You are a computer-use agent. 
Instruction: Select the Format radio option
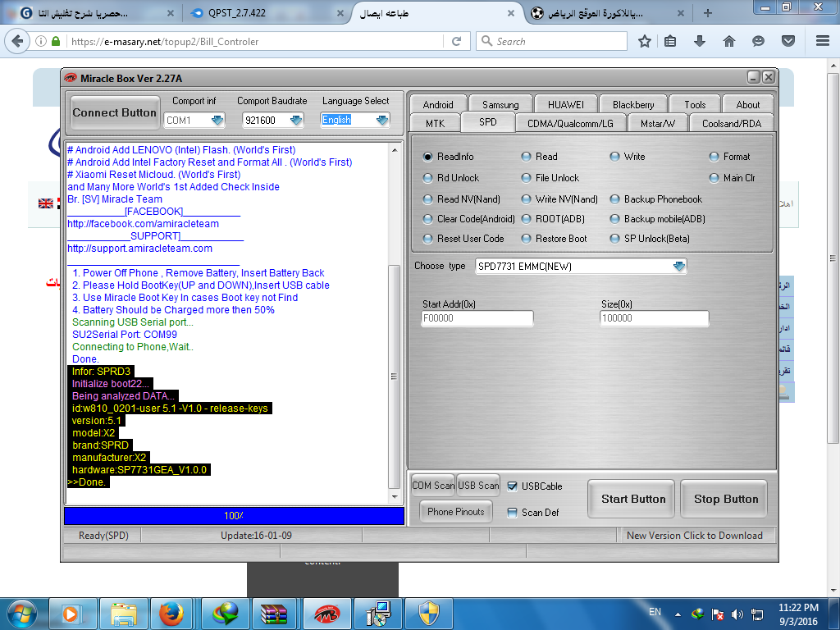(714, 157)
